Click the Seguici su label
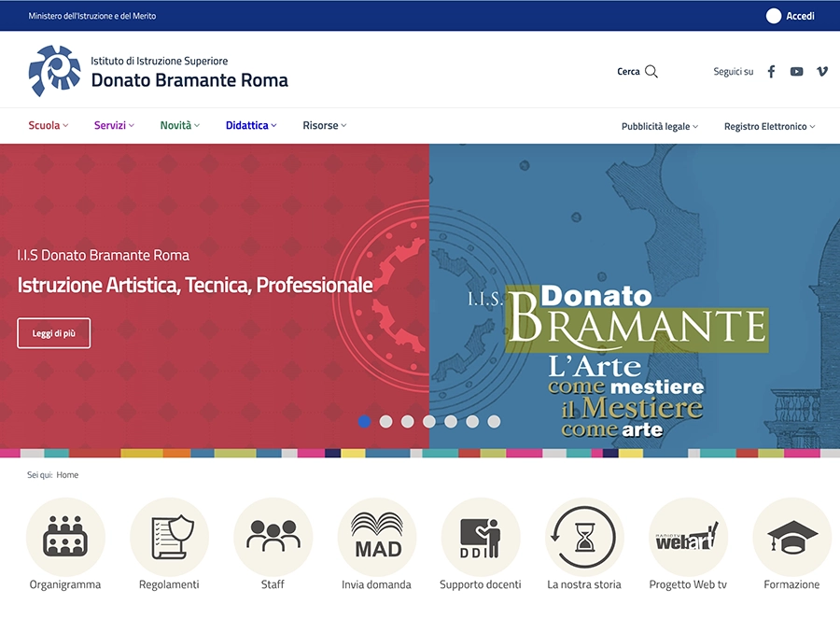This screenshot has height=618, width=840. [734, 71]
